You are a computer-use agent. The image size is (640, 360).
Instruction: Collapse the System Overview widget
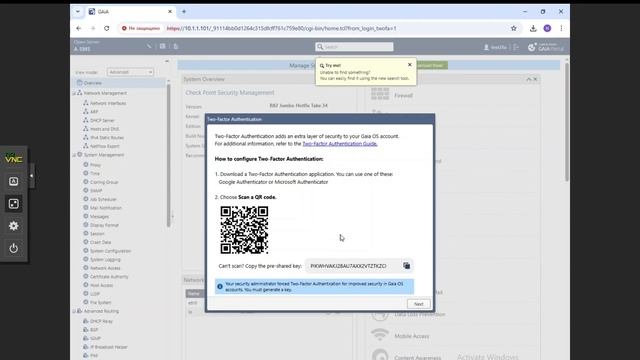click(529, 79)
